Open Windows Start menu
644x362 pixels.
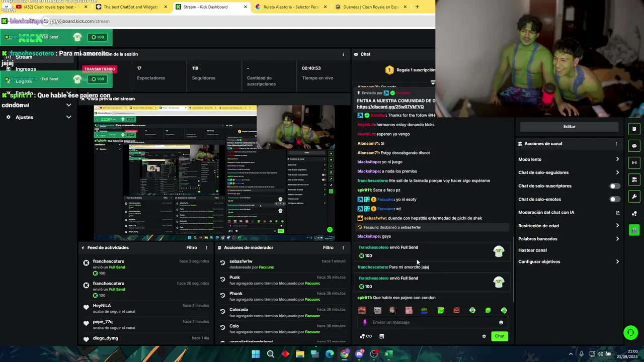[x=256, y=354]
